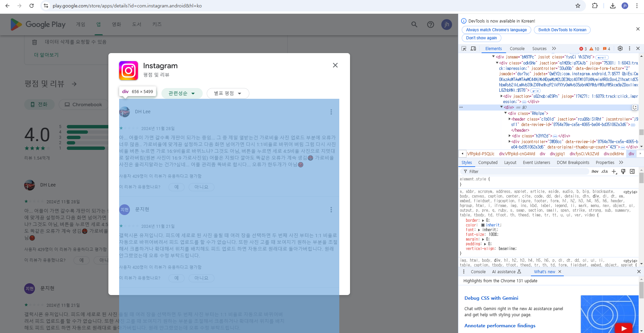Image resolution: width=644 pixels, height=333 pixels.
Task: Add new style rule plus icon
Action: [614, 172]
